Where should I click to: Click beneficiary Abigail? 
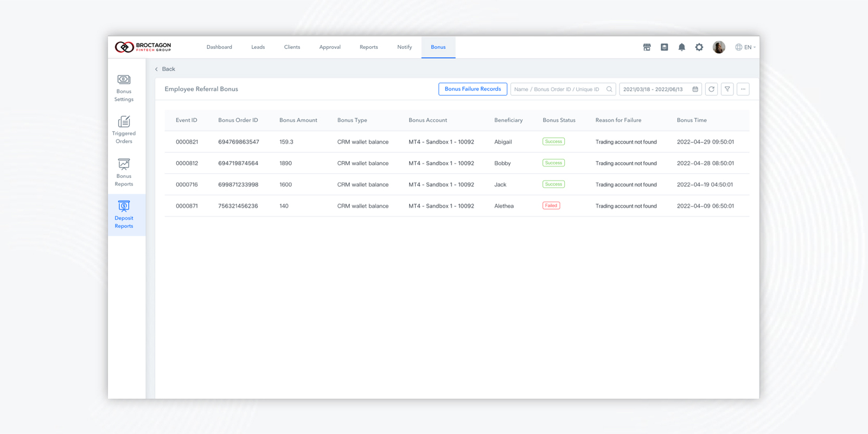coord(503,142)
